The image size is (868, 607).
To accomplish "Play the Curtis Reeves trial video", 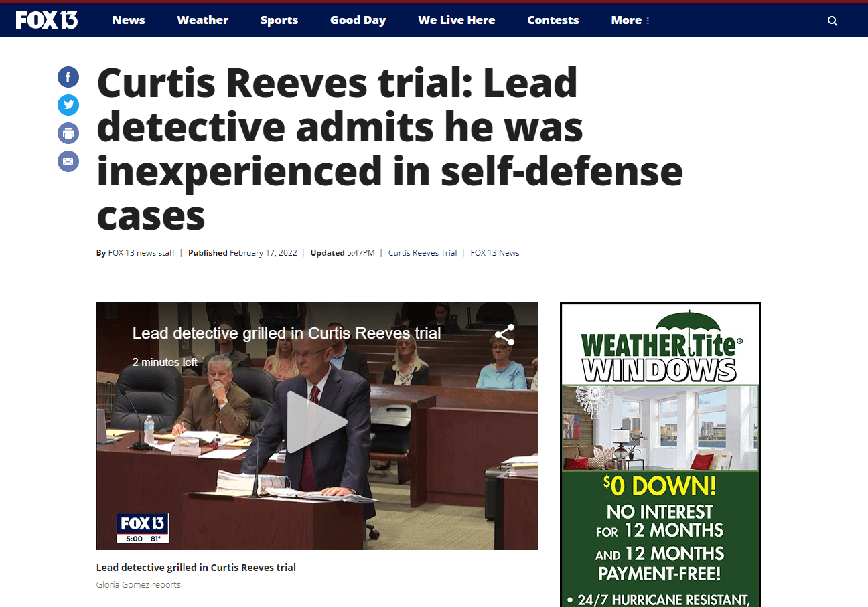I will click(317, 422).
